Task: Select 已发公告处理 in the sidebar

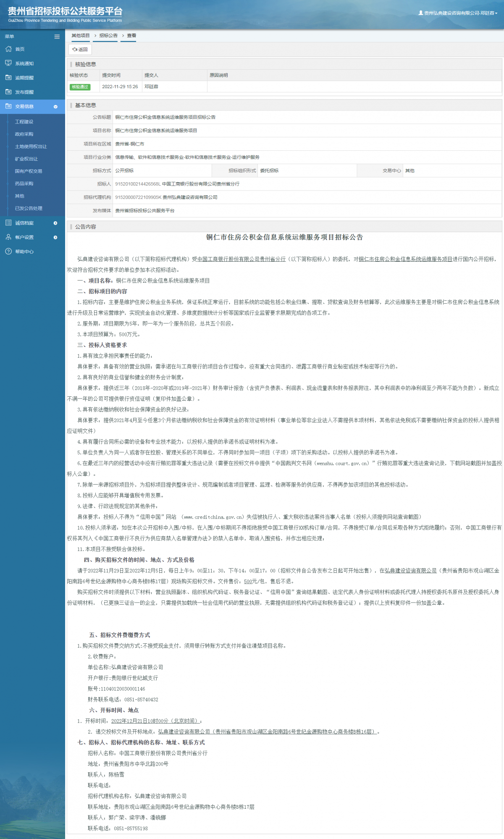Action: coord(29,208)
